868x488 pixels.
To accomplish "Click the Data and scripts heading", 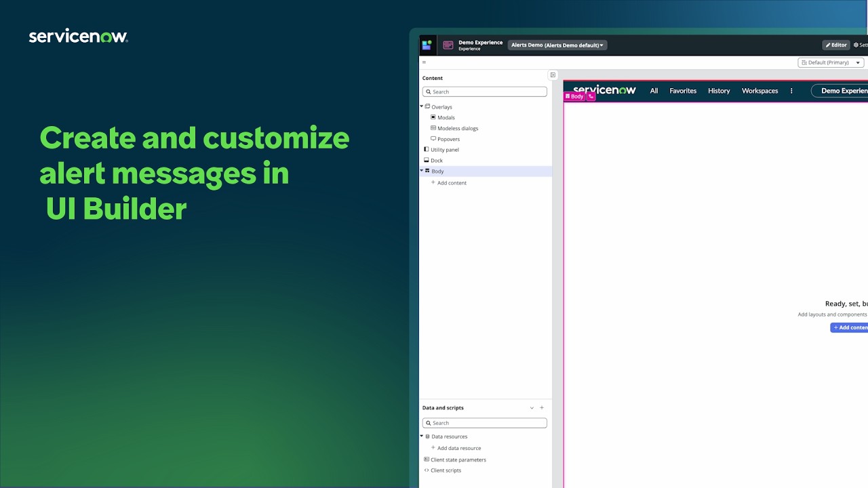I will (443, 408).
